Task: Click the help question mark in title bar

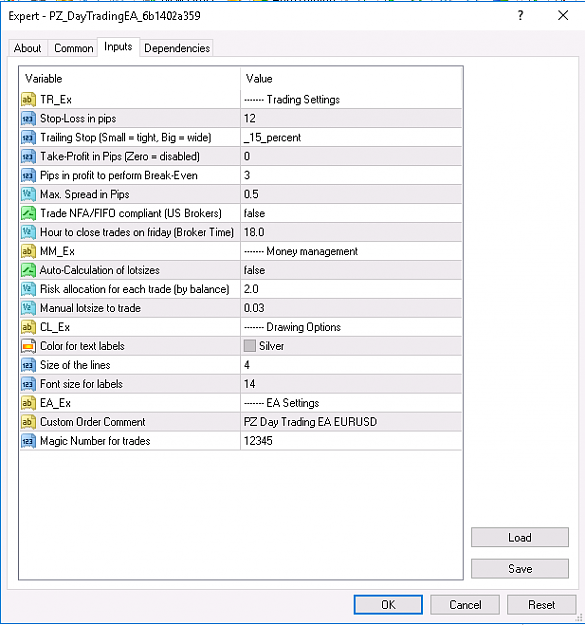Action: click(520, 16)
